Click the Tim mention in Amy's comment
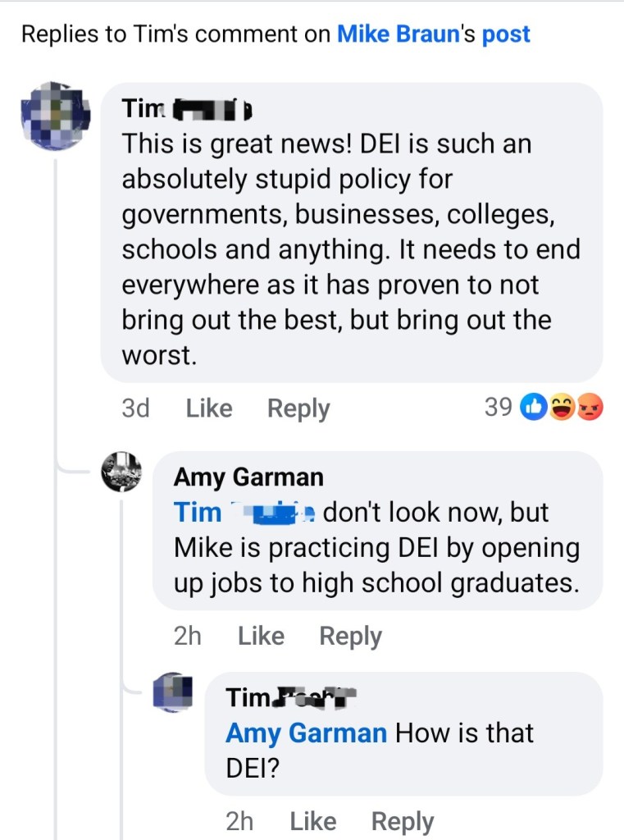Screen dimensions: 624x840 (198, 513)
